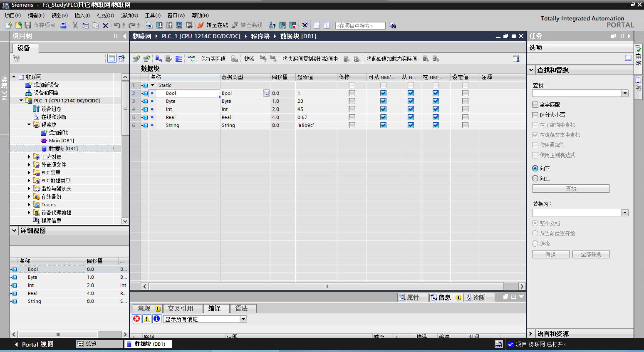Click the Snapshot button
This screenshot has width=644, height=352.
click(x=249, y=59)
